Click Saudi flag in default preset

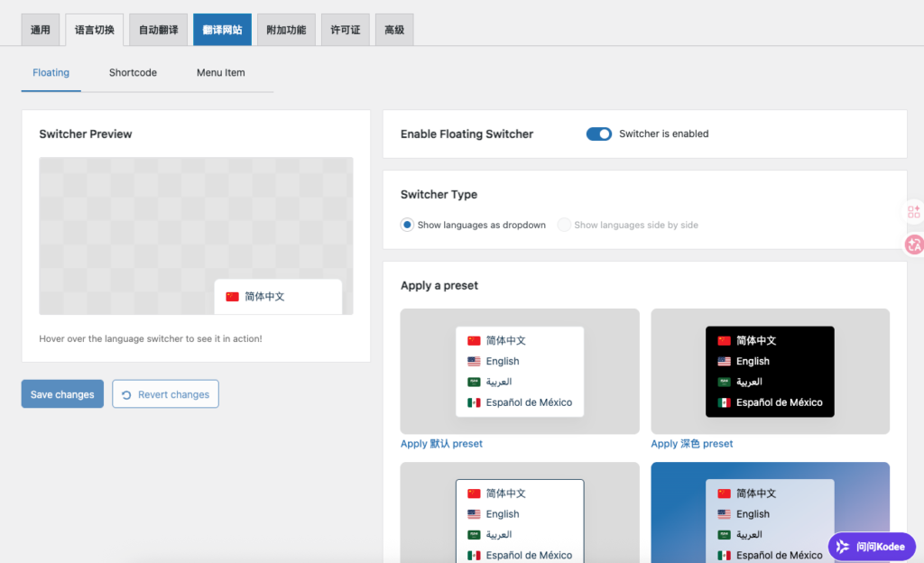point(474,382)
